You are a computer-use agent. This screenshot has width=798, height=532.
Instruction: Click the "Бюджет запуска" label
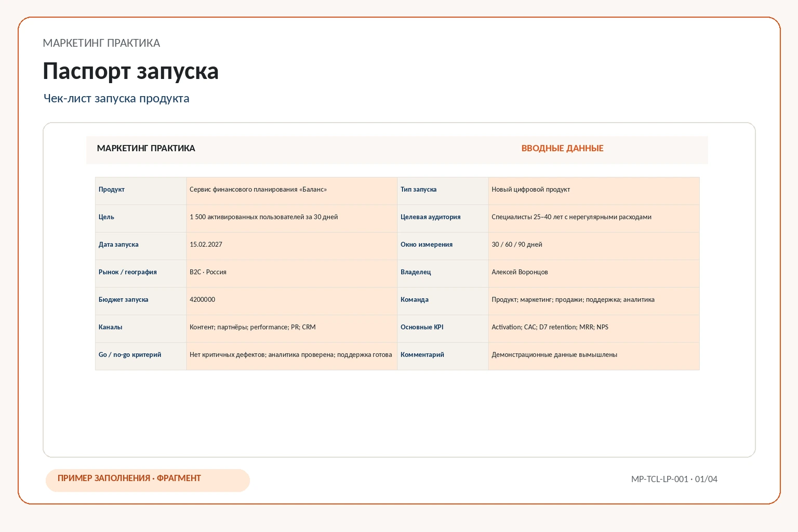pyautogui.click(x=141, y=301)
